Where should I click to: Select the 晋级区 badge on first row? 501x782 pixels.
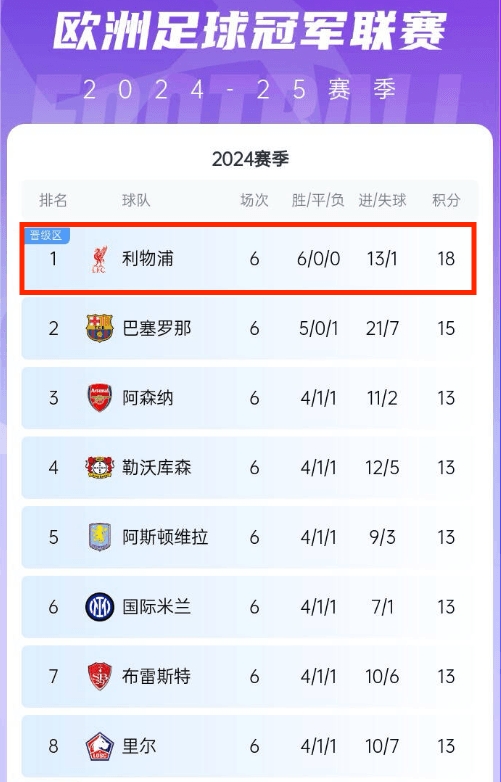click(46, 235)
